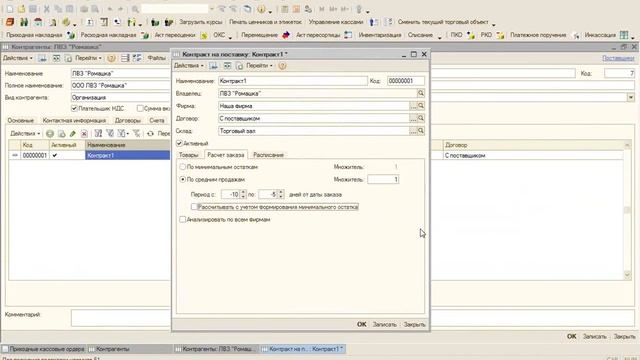Screen dimensions: 640x360
Task: Click the magnifier Find icon in top toolbar
Action: [135, 9]
